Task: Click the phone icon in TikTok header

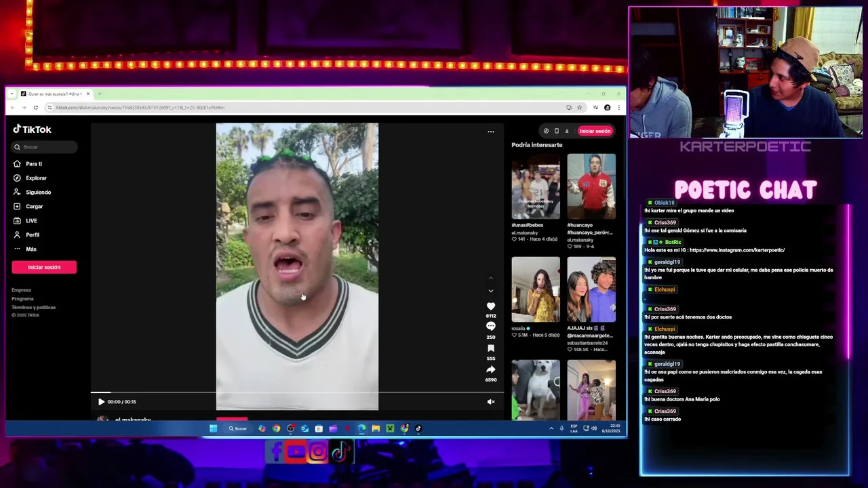Action: (557, 131)
